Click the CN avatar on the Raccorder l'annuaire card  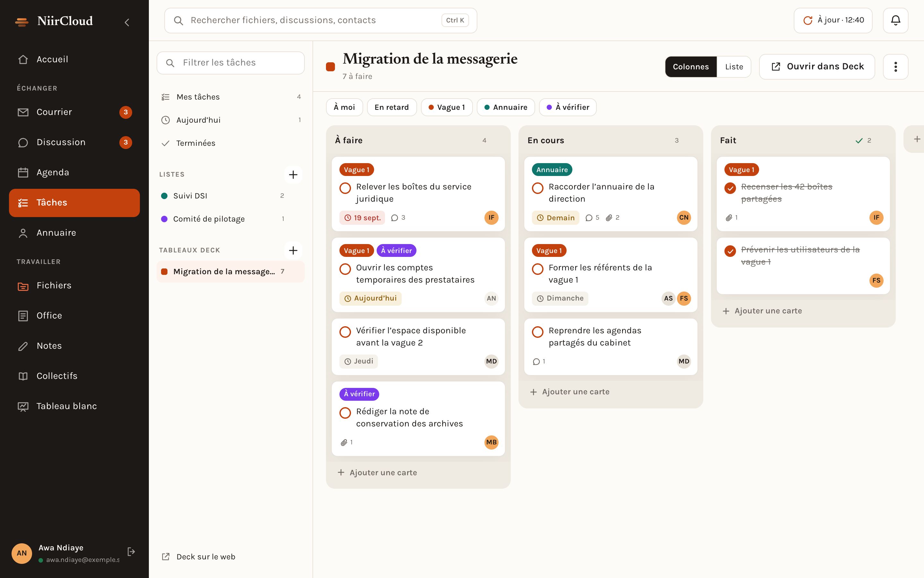[683, 217]
